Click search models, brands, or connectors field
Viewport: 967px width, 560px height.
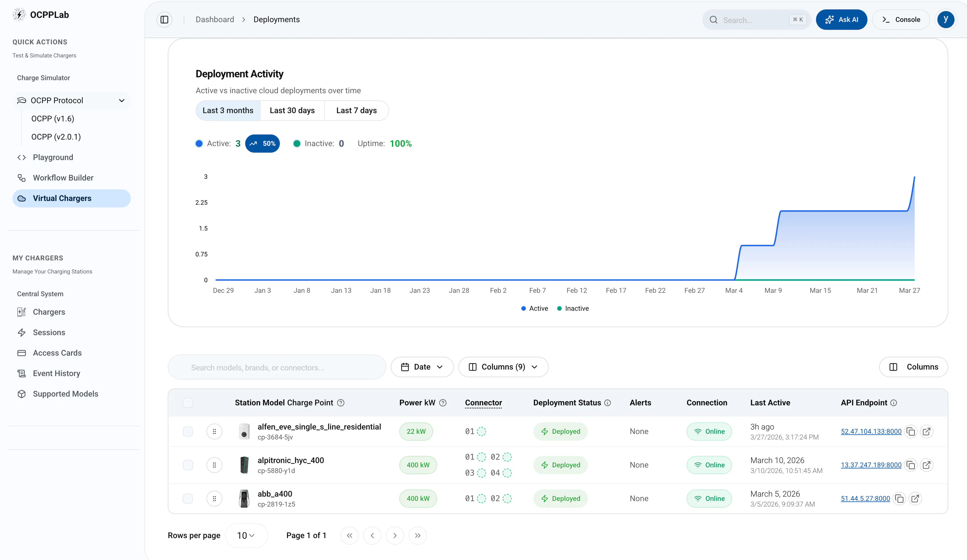click(277, 368)
